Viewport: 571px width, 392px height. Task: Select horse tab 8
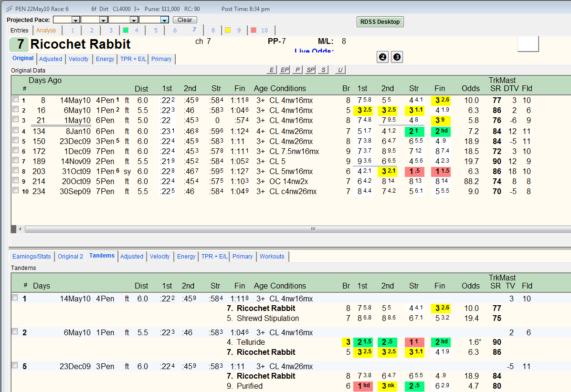point(213,31)
